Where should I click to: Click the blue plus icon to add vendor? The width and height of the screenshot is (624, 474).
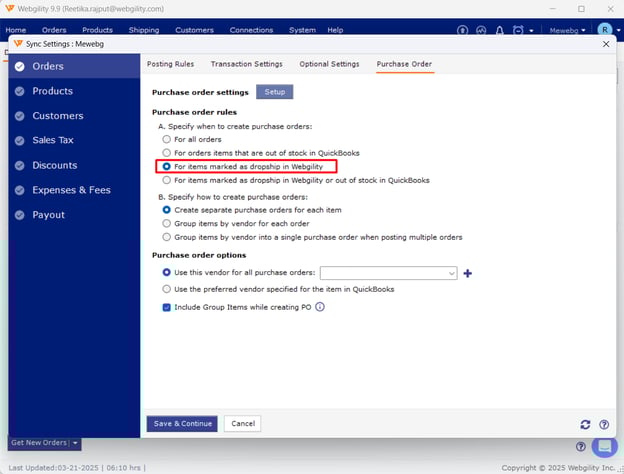[467, 273]
